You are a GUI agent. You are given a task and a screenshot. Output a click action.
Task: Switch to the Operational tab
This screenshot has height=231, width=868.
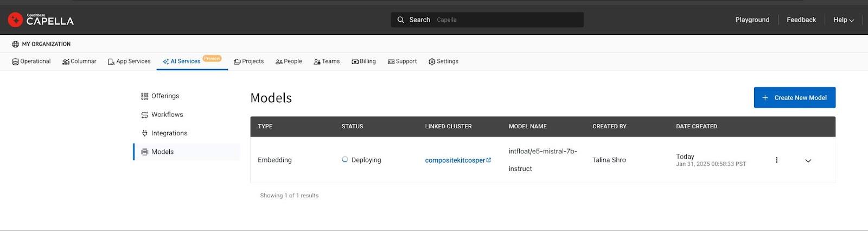tap(31, 61)
